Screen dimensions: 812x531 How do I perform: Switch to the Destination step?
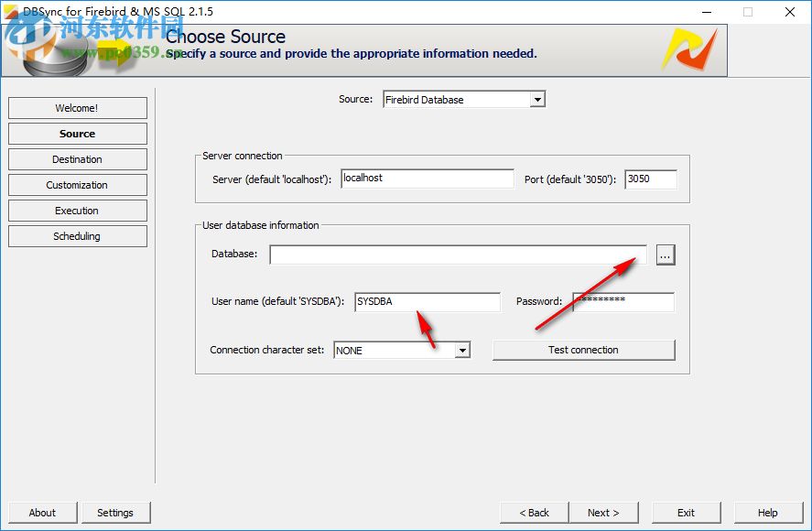(77, 159)
